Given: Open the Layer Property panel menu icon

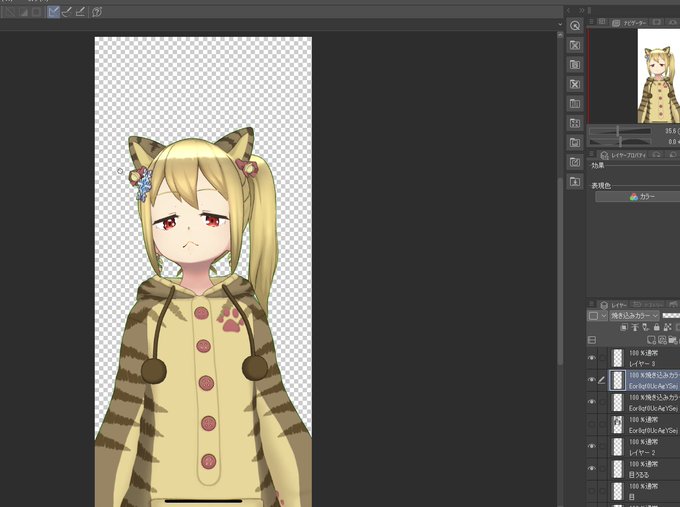Looking at the screenshot, I should [592, 154].
